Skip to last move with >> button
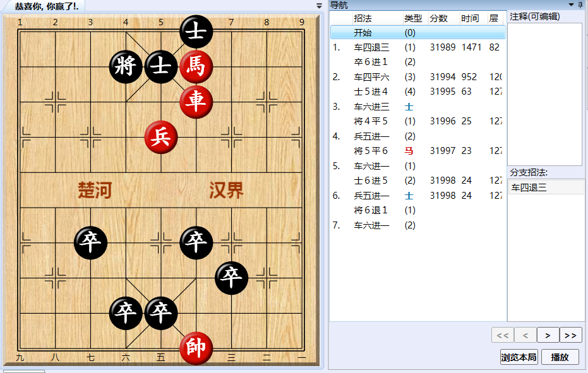 pos(570,335)
